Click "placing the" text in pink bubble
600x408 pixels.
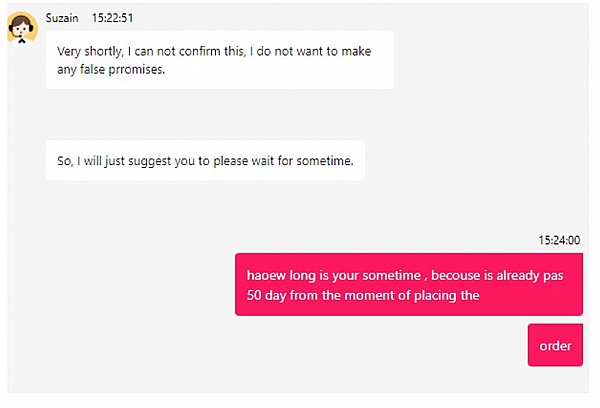point(448,295)
